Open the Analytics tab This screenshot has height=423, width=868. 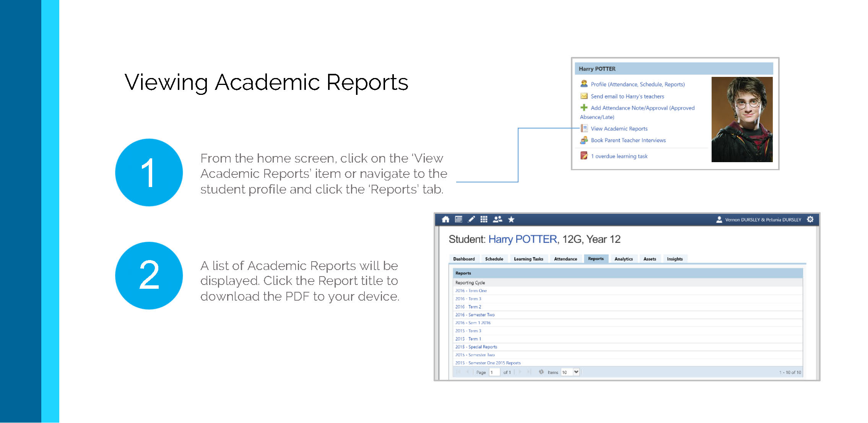coord(623,259)
